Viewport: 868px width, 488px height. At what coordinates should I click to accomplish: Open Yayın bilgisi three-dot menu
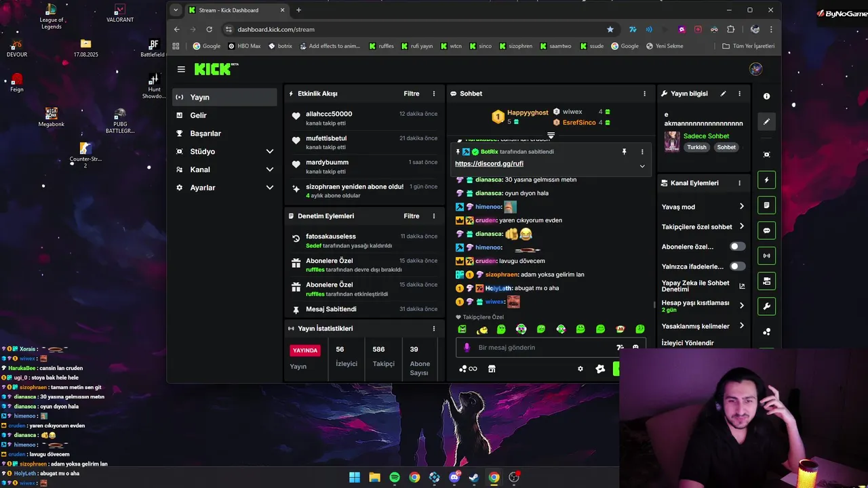[739, 94]
